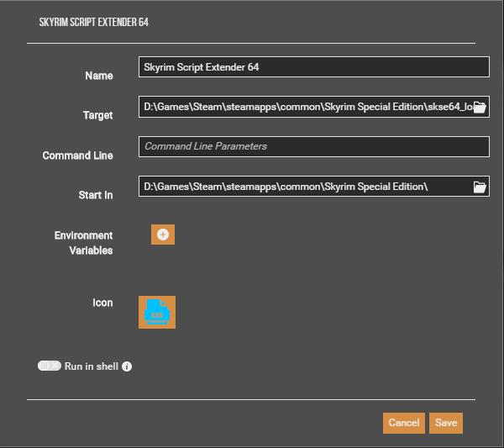This screenshot has height=448, width=504.
Task: Click the Command Line label
Action: [78, 155]
